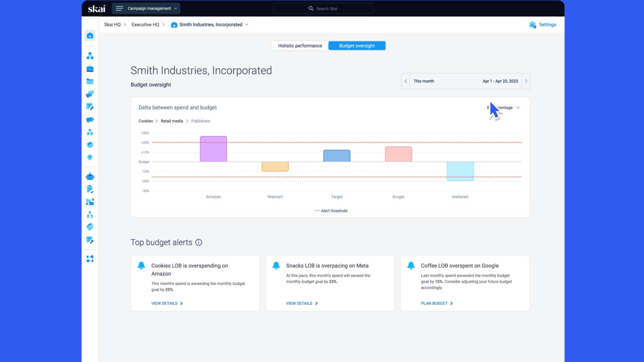Go to Skai HQ breadcrumb
Image resolution: width=644 pixels, height=362 pixels.
(112, 25)
